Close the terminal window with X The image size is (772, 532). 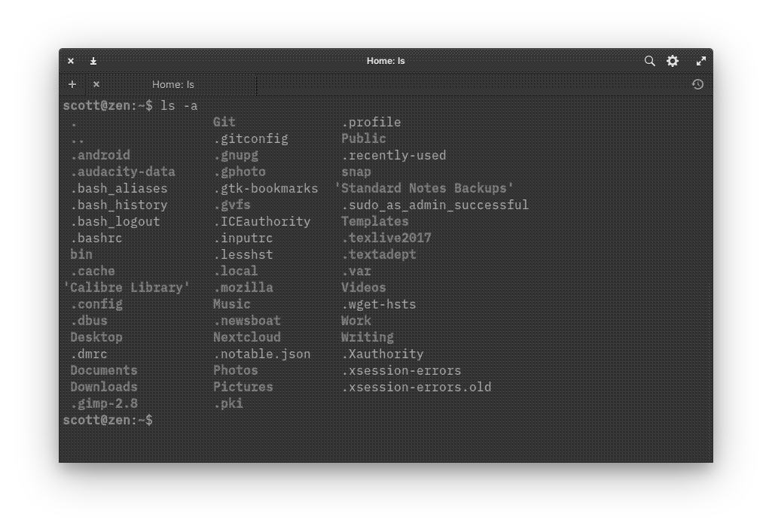[x=71, y=61]
